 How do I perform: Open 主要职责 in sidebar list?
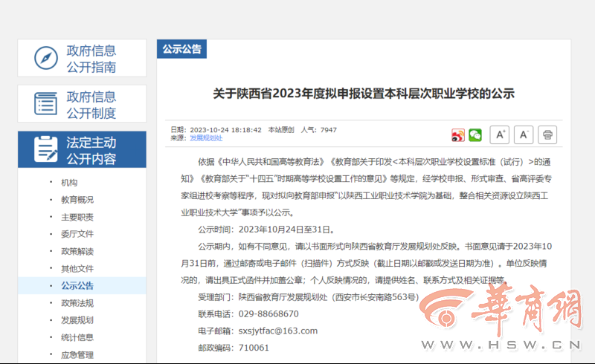pos(77,217)
